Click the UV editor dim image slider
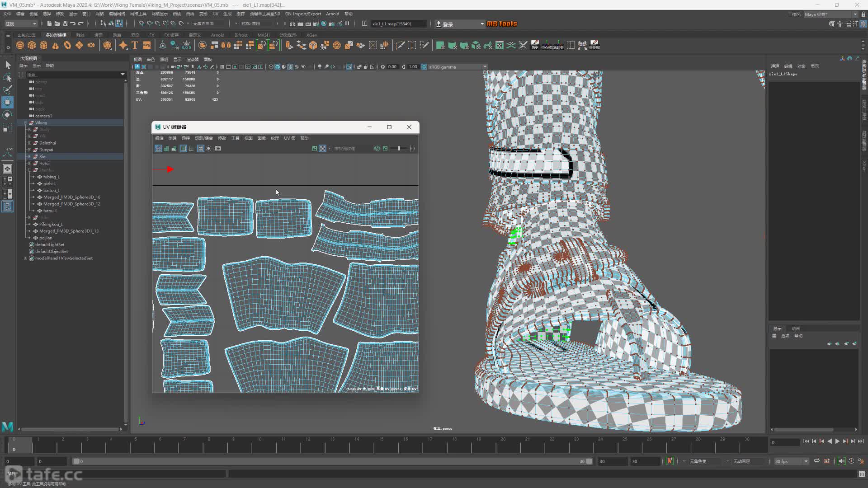868x488 pixels. tap(399, 148)
